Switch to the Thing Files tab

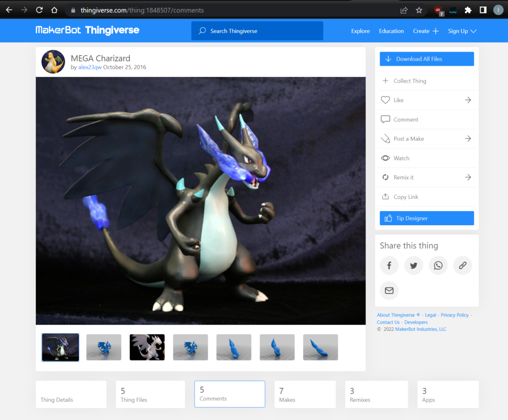coord(150,395)
